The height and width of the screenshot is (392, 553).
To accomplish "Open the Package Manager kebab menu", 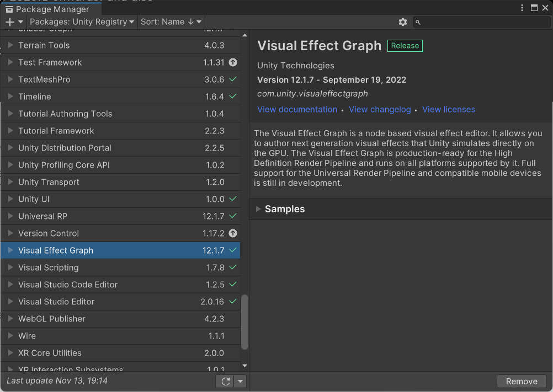I will pos(522,8).
